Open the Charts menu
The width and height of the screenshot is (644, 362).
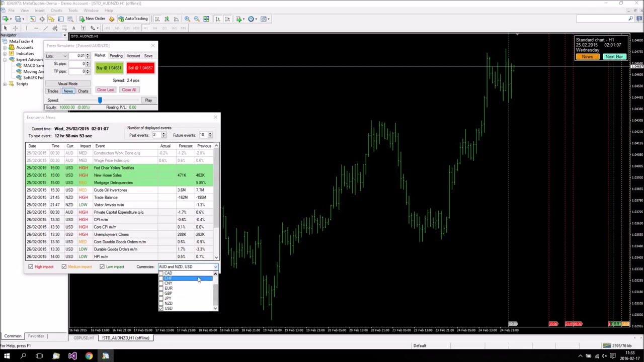[x=56, y=11]
